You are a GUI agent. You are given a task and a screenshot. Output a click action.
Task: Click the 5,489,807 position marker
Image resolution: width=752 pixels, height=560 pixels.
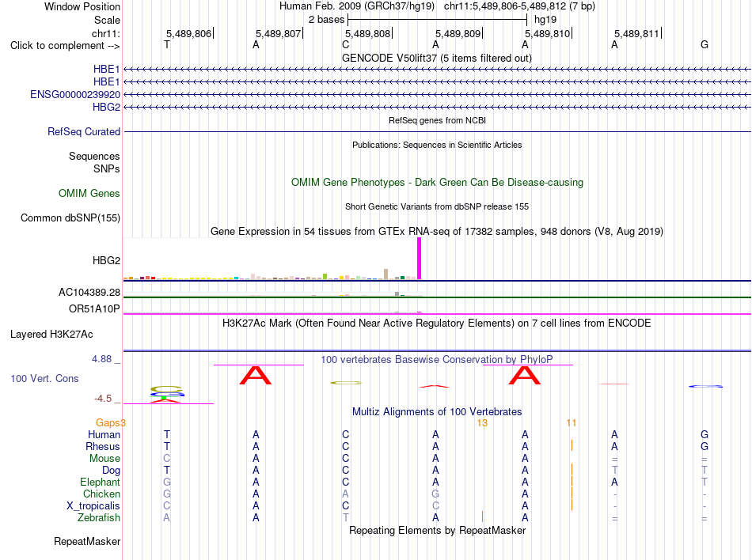[278, 33]
